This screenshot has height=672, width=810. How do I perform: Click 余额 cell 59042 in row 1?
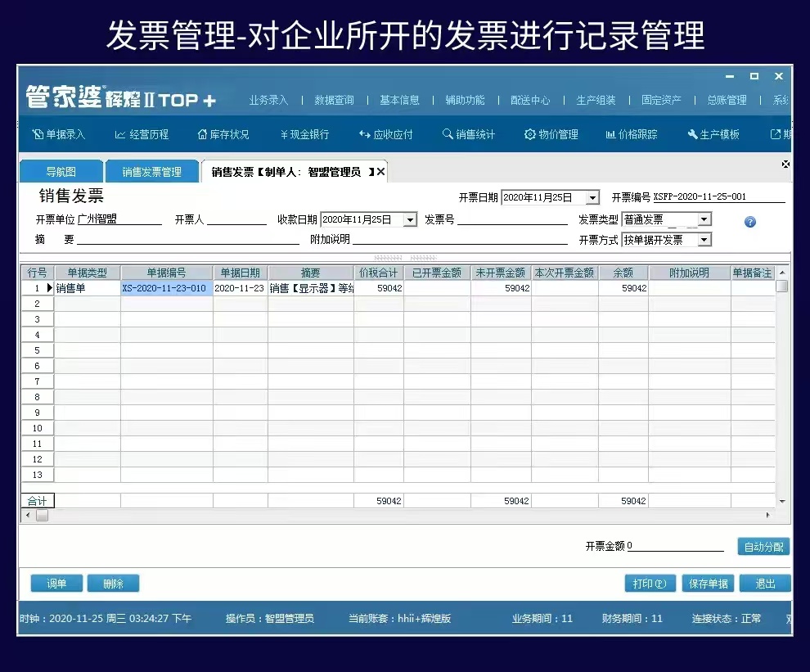(623, 288)
